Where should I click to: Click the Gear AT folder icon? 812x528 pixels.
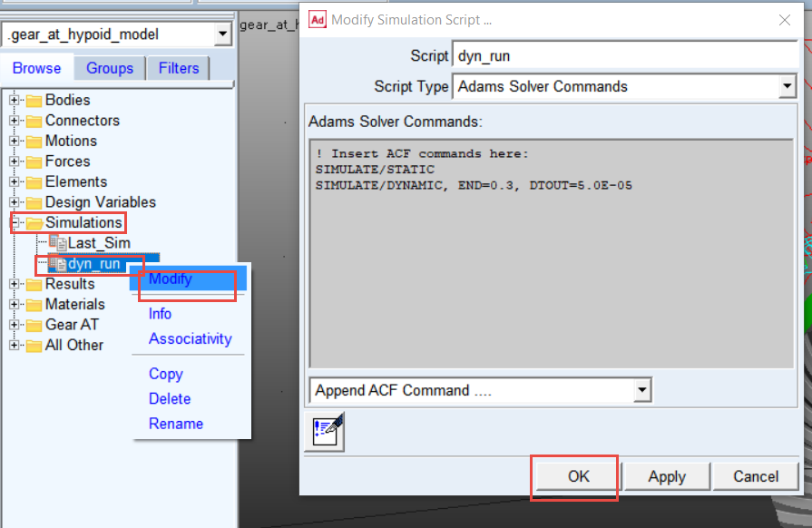coord(34,325)
